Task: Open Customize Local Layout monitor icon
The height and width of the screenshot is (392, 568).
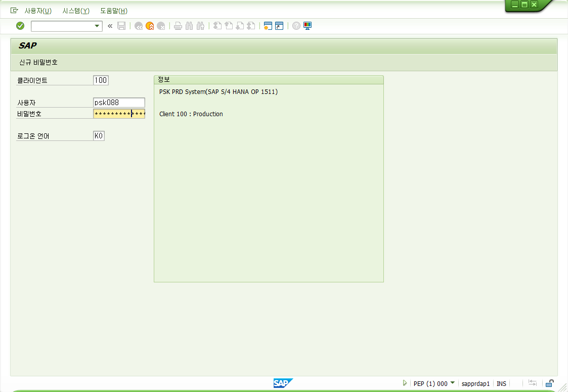Action: (x=308, y=26)
